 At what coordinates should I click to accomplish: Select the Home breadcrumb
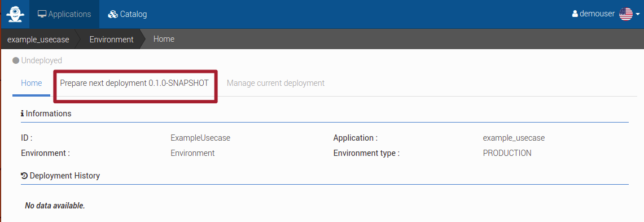[164, 39]
